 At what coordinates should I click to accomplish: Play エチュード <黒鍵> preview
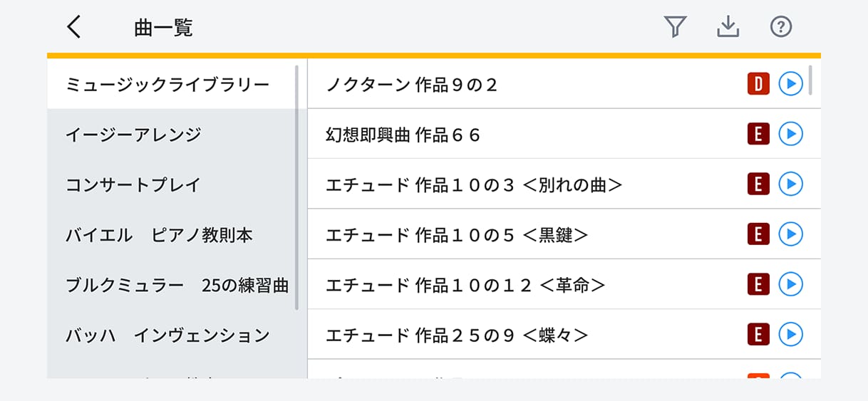coord(790,234)
